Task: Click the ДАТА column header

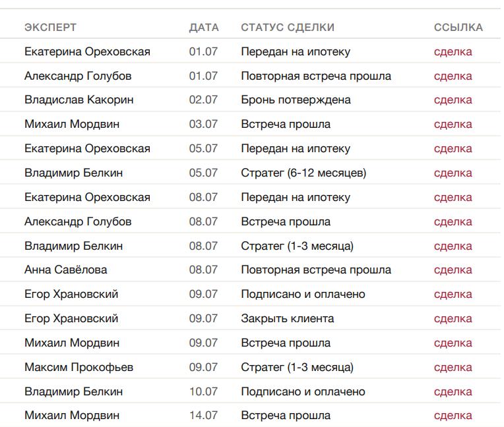Action: click(204, 27)
